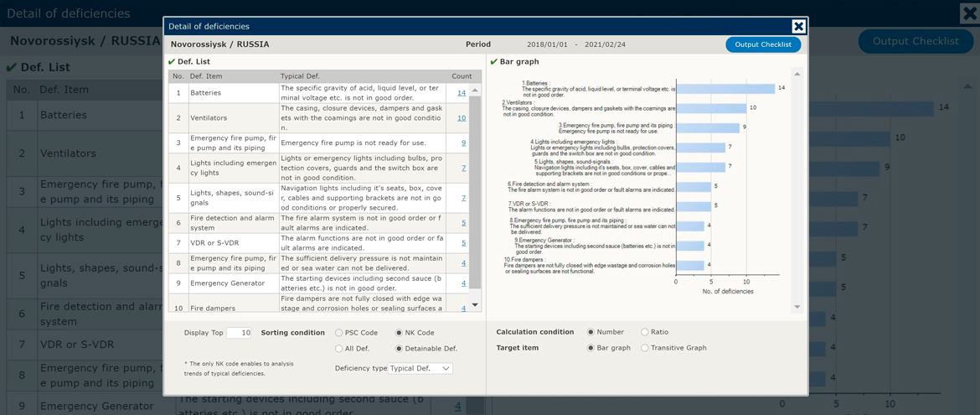Image resolution: width=980 pixels, height=415 pixels.
Task: Click the Output Checklist button
Action: tap(762, 44)
